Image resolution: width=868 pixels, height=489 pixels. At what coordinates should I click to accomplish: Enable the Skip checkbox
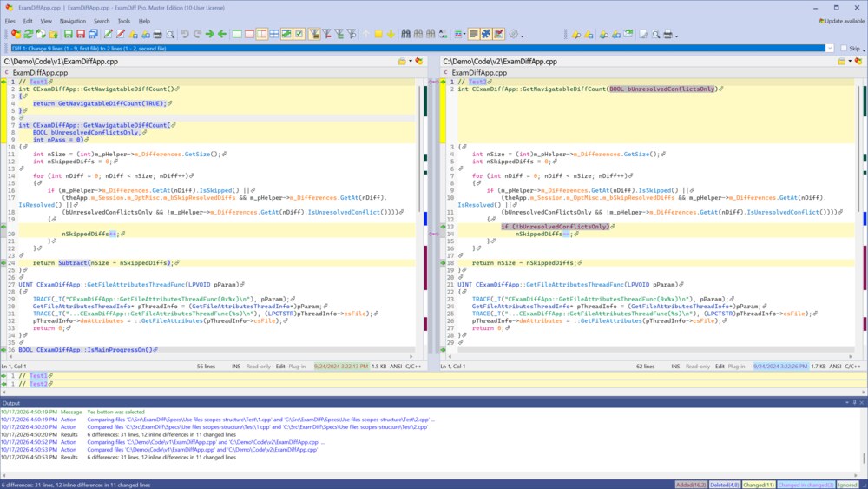(x=844, y=48)
